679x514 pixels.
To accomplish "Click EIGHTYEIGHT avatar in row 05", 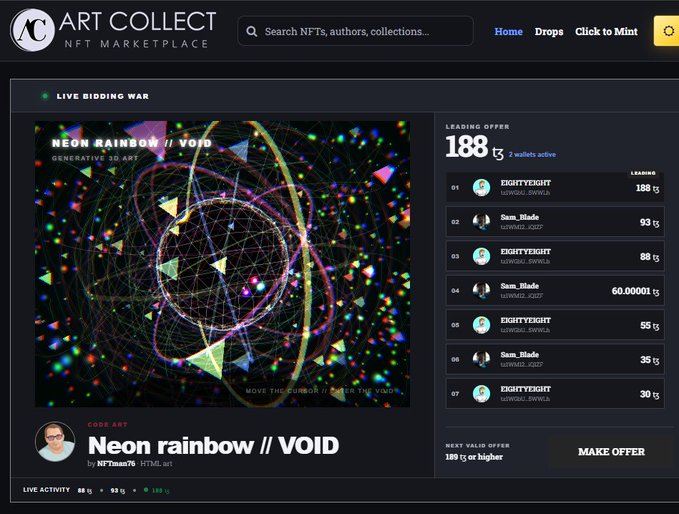I will (x=482, y=325).
